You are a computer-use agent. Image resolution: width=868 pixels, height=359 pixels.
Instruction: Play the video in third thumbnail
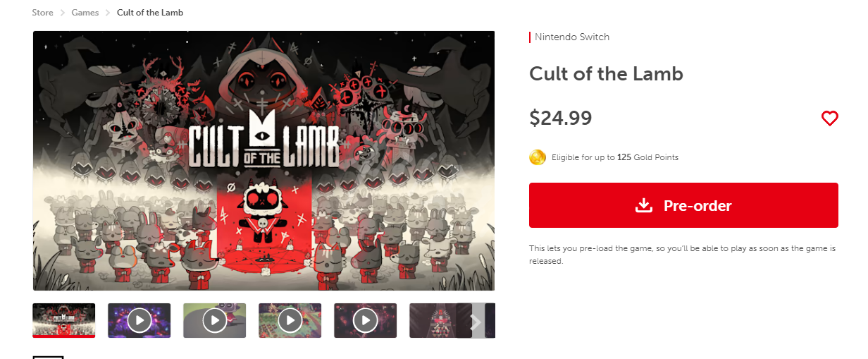(215, 321)
